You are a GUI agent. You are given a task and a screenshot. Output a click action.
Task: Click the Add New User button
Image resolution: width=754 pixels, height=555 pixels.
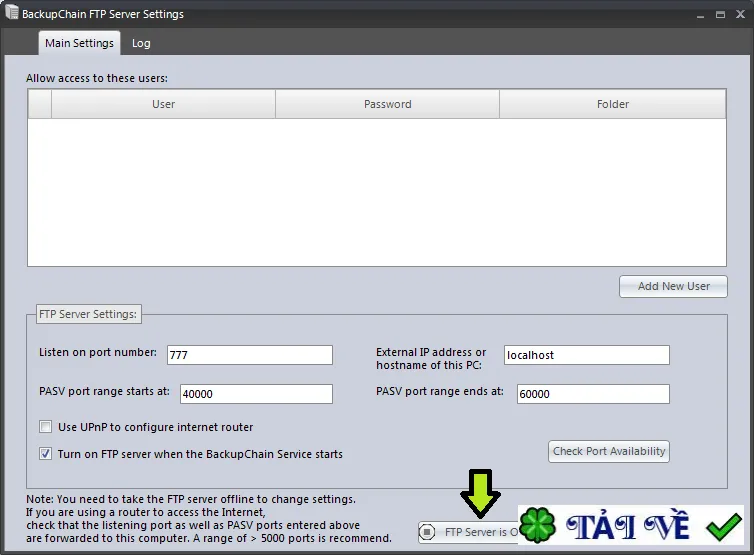[x=673, y=286]
